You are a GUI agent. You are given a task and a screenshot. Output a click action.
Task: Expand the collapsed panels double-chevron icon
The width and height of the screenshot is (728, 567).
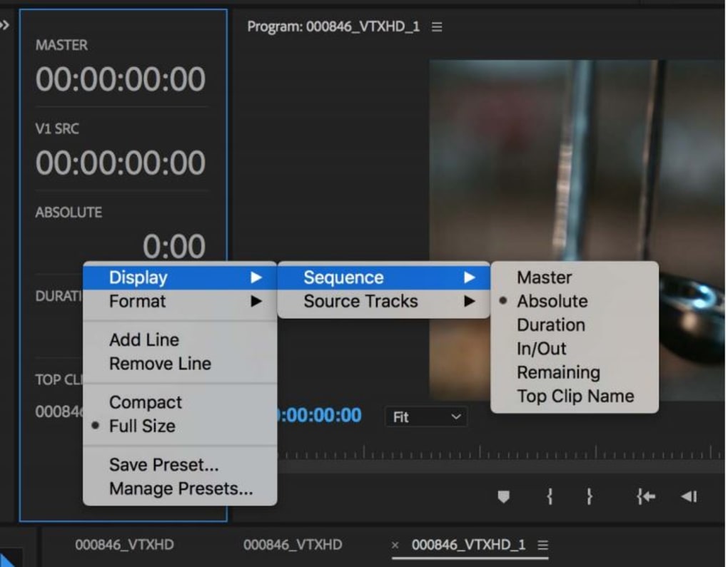point(5,25)
